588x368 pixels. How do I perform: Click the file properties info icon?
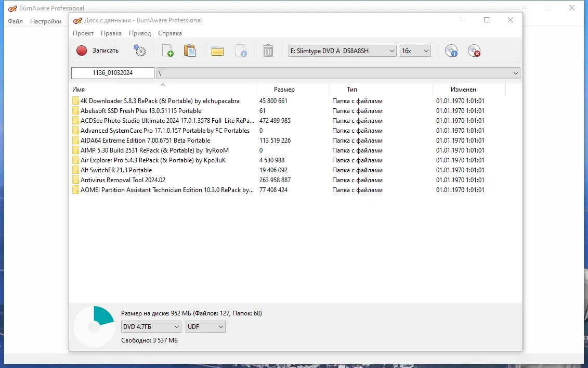tap(241, 50)
